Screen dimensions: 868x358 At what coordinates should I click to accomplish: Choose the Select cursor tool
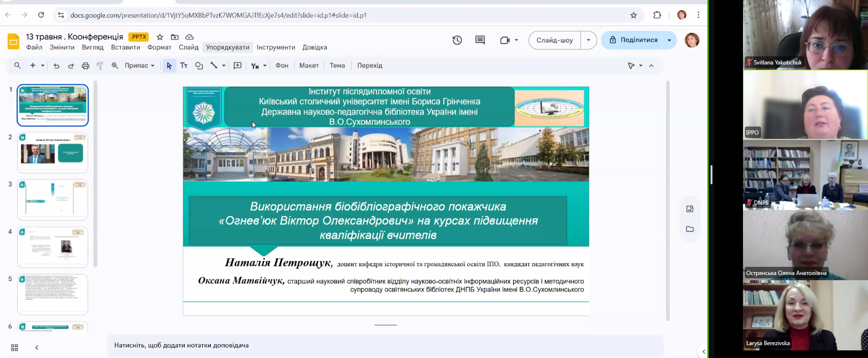click(x=169, y=66)
